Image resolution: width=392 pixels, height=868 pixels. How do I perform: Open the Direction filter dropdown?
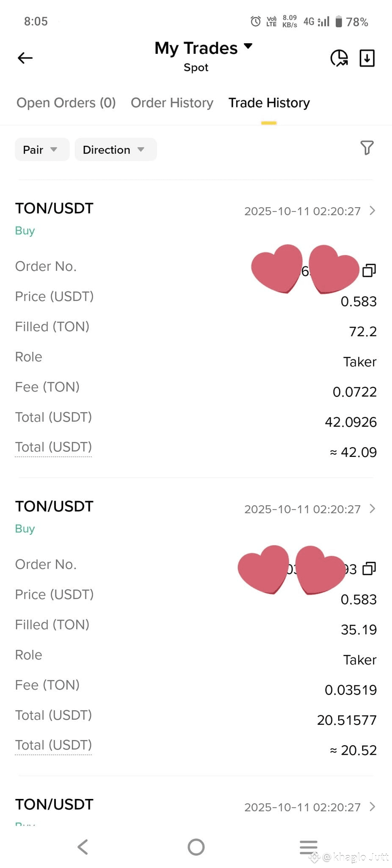pos(116,150)
